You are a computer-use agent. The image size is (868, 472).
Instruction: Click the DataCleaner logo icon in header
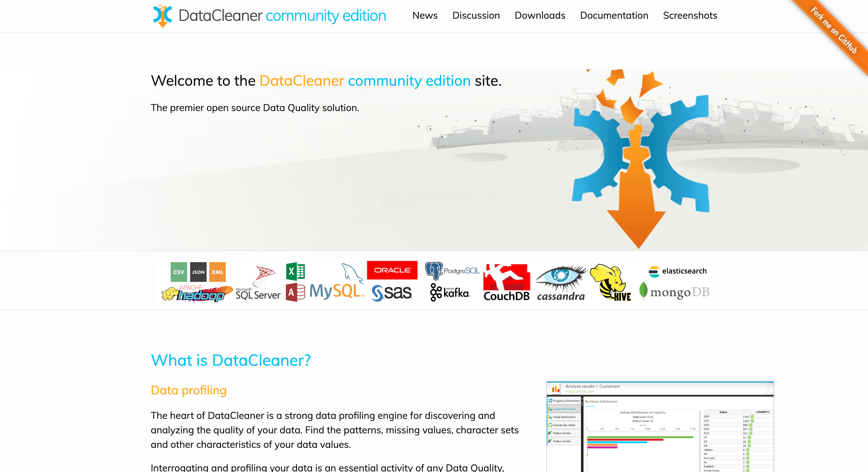click(x=163, y=16)
